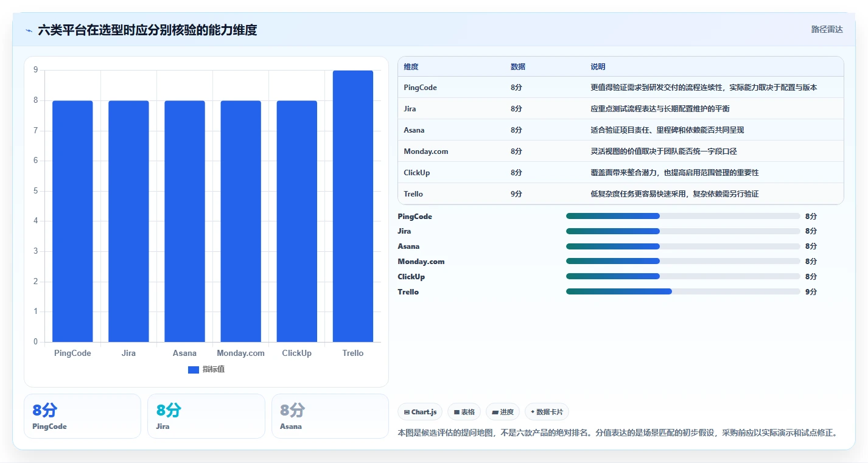Select Asana cell in the table
This screenshot has width=868, height=463.
(x=414, y=130)
